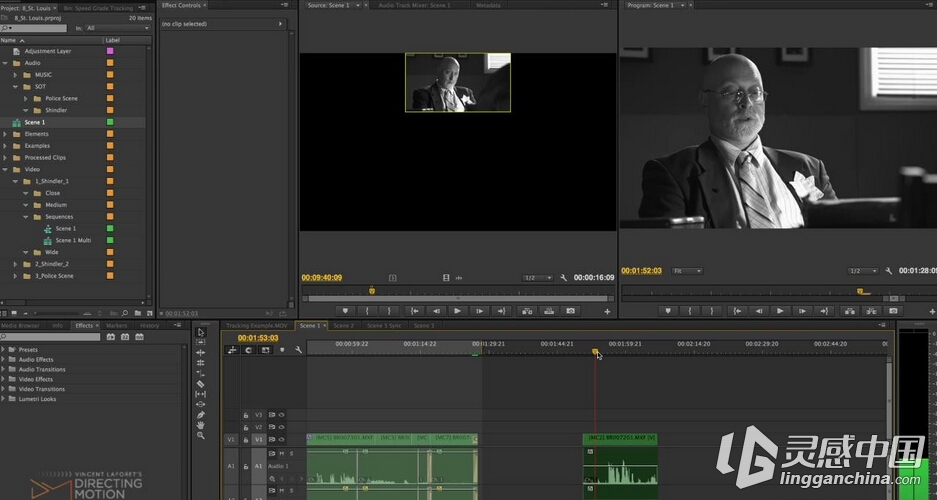The image size is (937, 500).
Task: Switch to the Markers tab
Action: (x=117, y=326)
